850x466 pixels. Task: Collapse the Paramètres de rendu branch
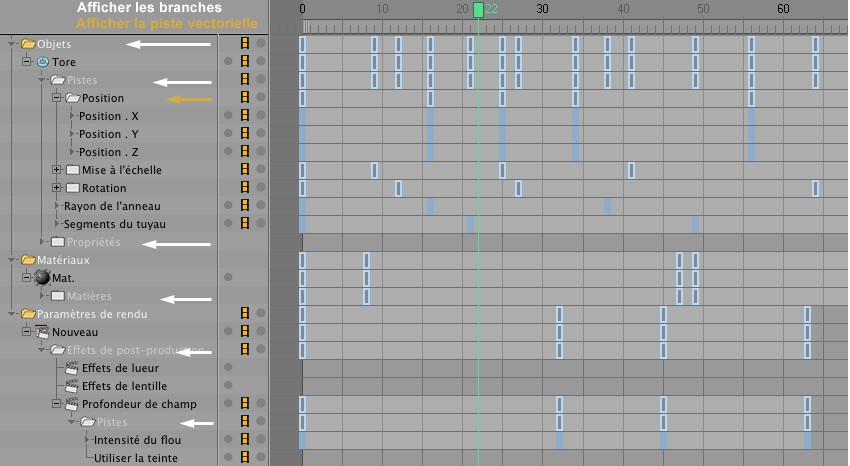(x=12, y=313)
